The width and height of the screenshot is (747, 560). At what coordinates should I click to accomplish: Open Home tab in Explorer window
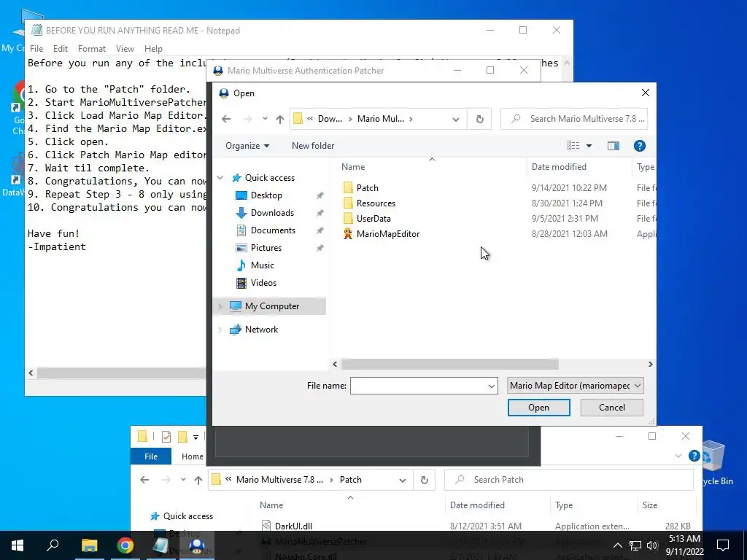click(x=193, y=456)
